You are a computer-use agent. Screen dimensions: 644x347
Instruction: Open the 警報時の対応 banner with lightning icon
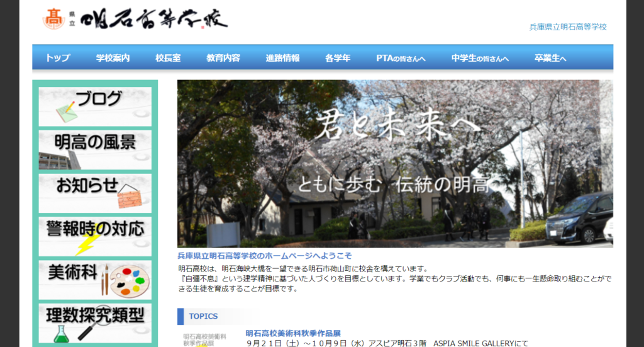(x=95, y=237)
